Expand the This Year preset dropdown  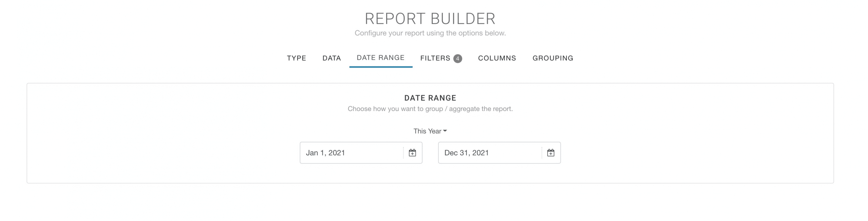[430, 131]
